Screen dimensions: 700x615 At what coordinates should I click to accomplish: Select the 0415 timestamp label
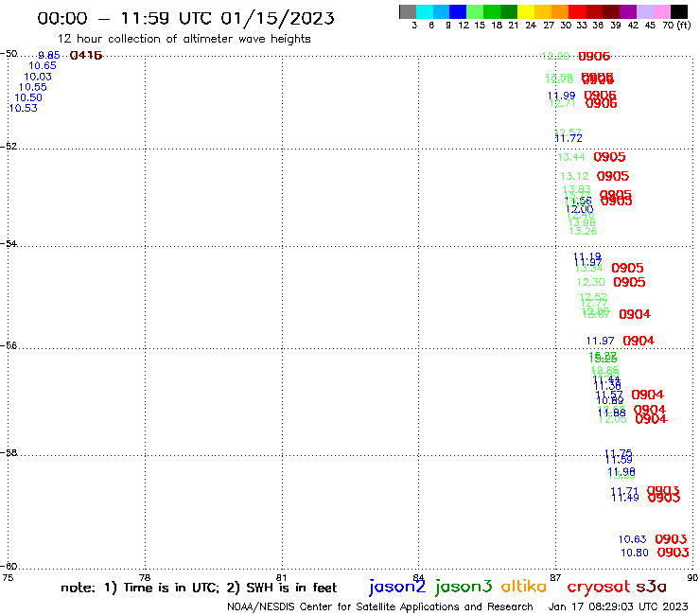[x=86, y=56]
